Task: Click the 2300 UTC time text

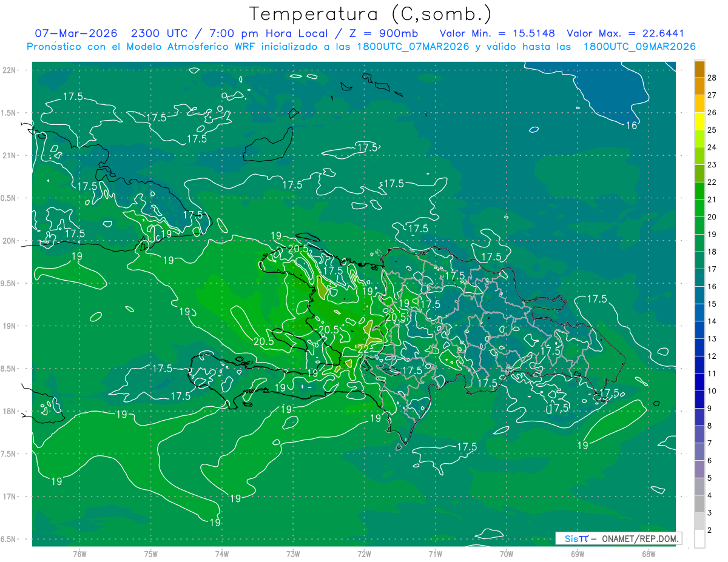Action: [161, 34]
